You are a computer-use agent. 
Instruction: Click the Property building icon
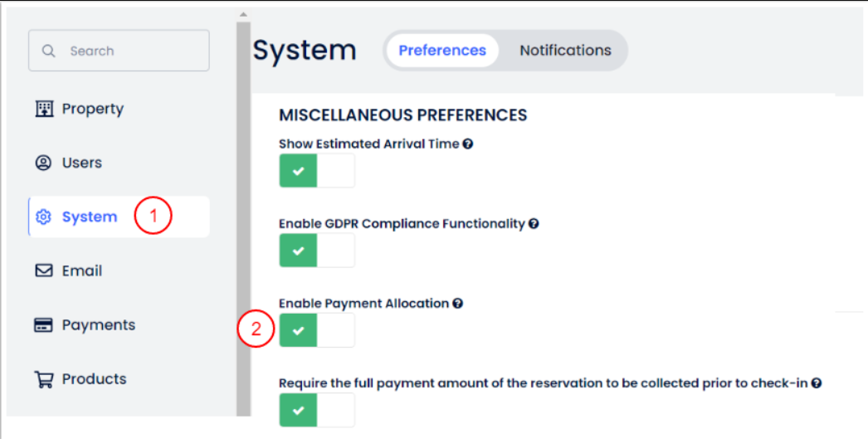pyautogui.click(x=44, y=109)
